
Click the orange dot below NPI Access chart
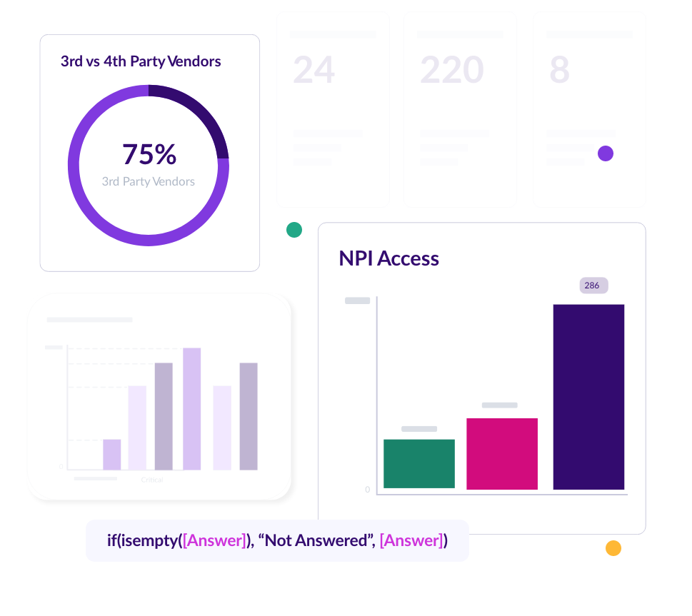pyautogui.click(x=613, y=548)
